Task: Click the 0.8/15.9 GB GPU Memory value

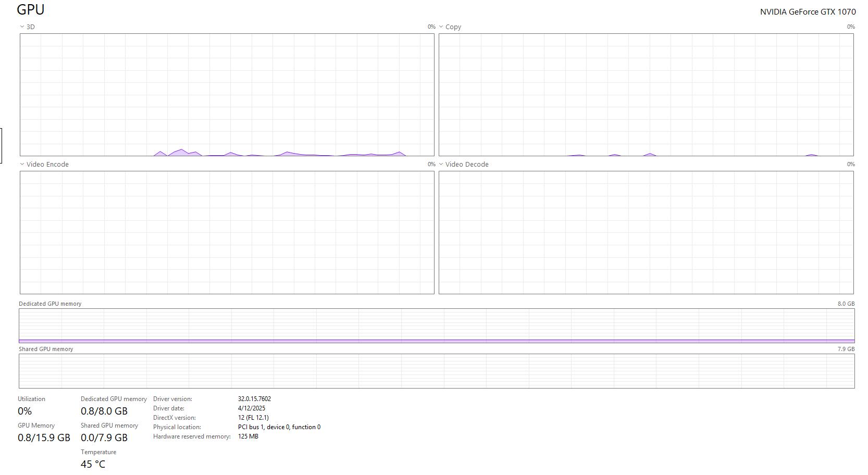Action: 44,438
